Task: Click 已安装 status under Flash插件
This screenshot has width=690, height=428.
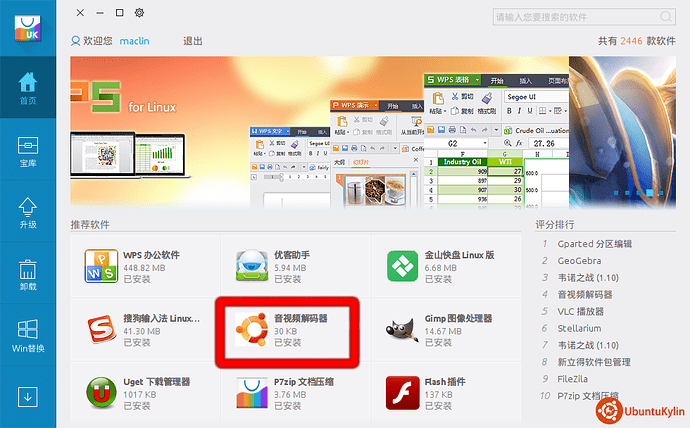Action: pos(438,406)
